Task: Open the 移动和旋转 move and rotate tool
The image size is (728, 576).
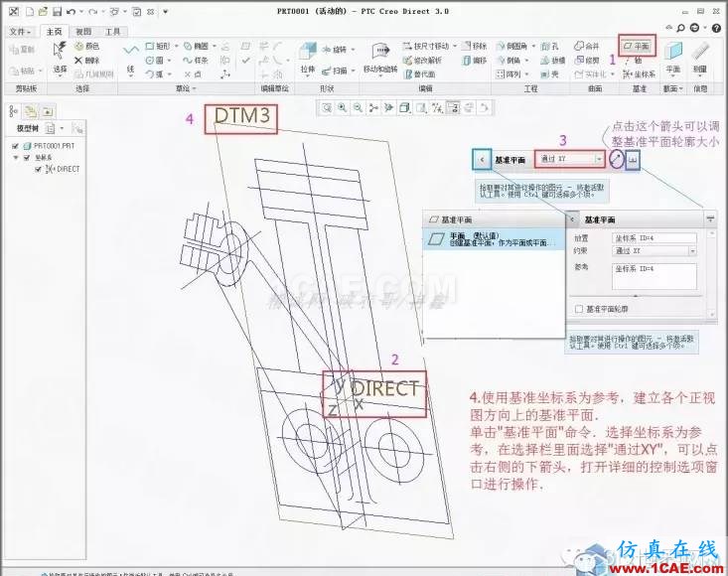Action: point(380,58)
